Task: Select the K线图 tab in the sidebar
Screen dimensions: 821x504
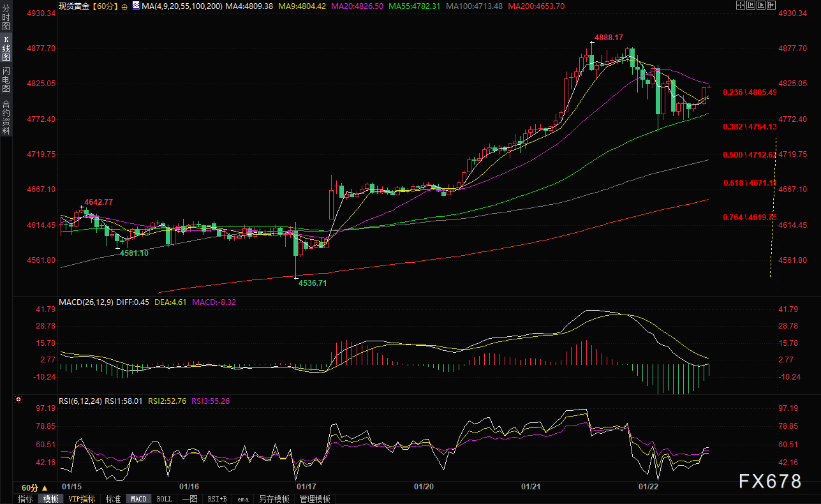Action: [6, 48]
